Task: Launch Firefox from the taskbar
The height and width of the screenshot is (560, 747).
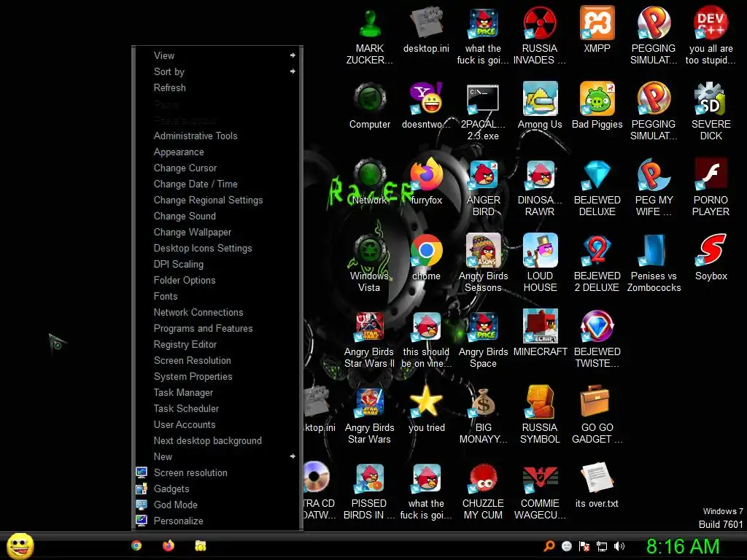Action: (169, 545)
